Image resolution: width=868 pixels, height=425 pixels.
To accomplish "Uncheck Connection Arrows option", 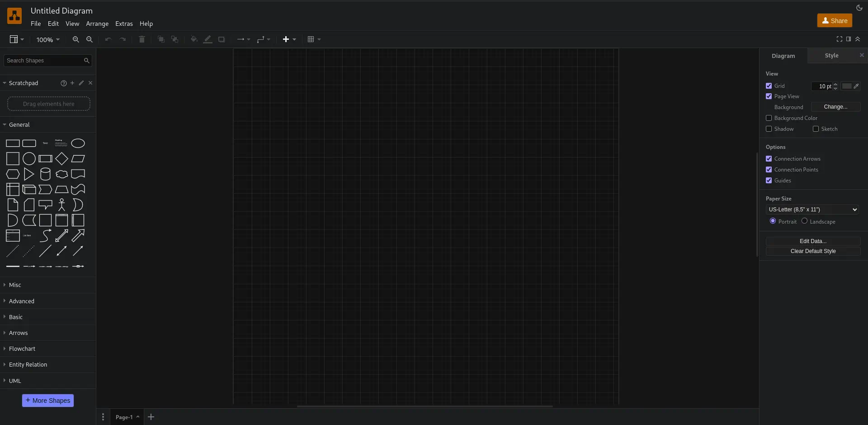I will pos(769,158).
